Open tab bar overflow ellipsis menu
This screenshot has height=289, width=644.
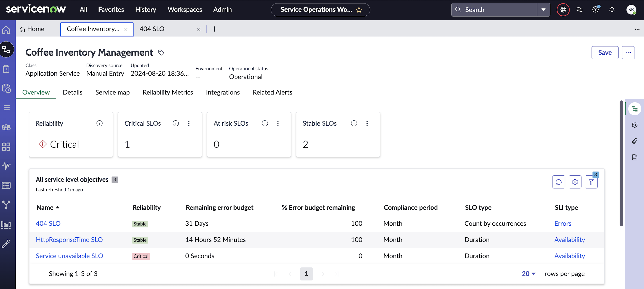[x=637, y=29]
